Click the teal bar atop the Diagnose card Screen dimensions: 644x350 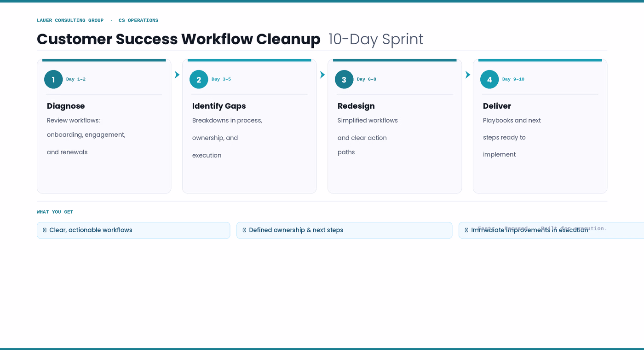point(104,60)
